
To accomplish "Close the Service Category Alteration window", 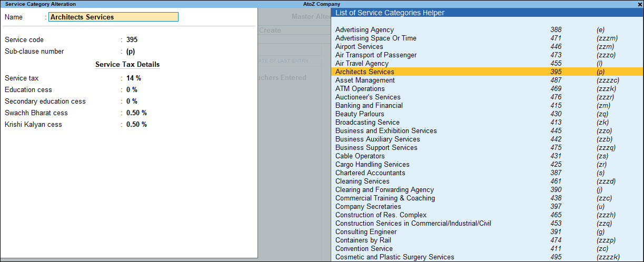I will (640, 4).
